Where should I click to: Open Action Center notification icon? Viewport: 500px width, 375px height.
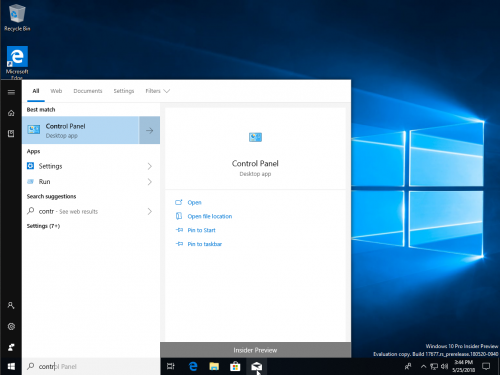point(486,367)
